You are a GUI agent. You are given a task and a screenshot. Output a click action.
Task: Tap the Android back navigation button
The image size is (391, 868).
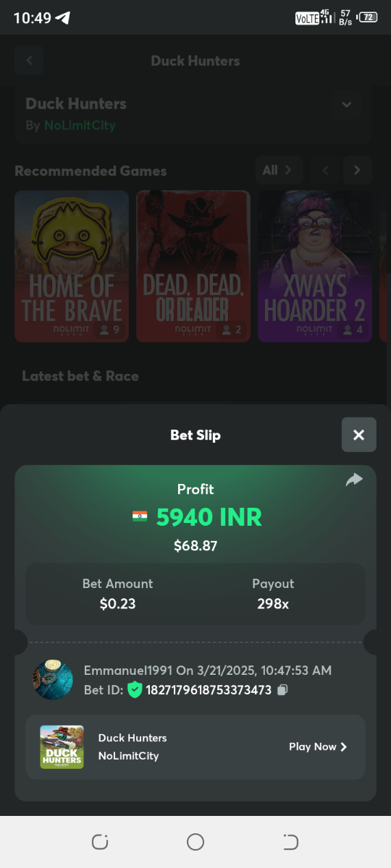point(290,842)
